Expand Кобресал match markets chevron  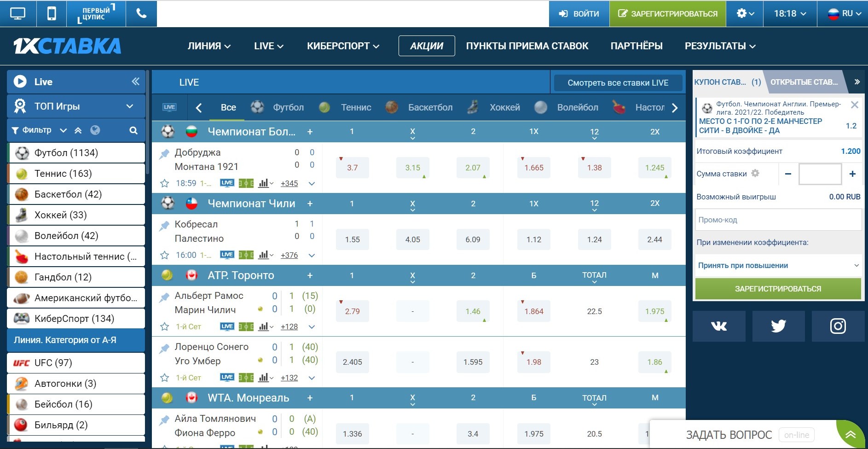click(x=312, y=255)
